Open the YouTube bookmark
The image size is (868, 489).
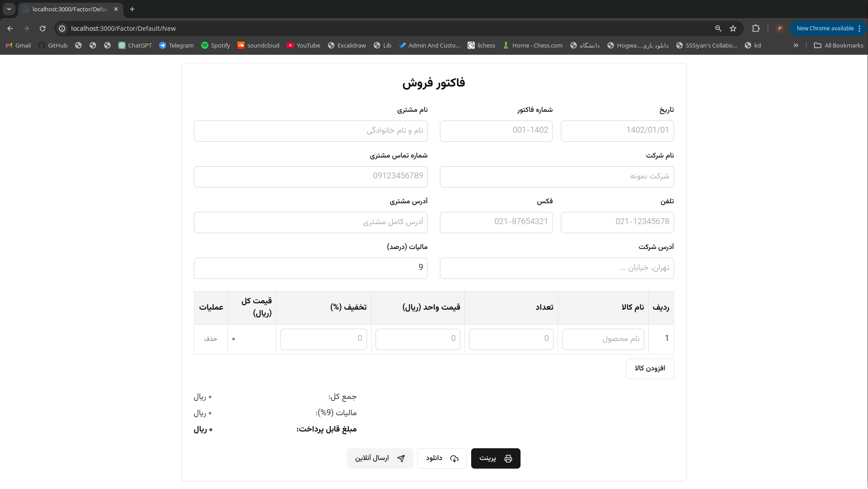click(304, 45)
